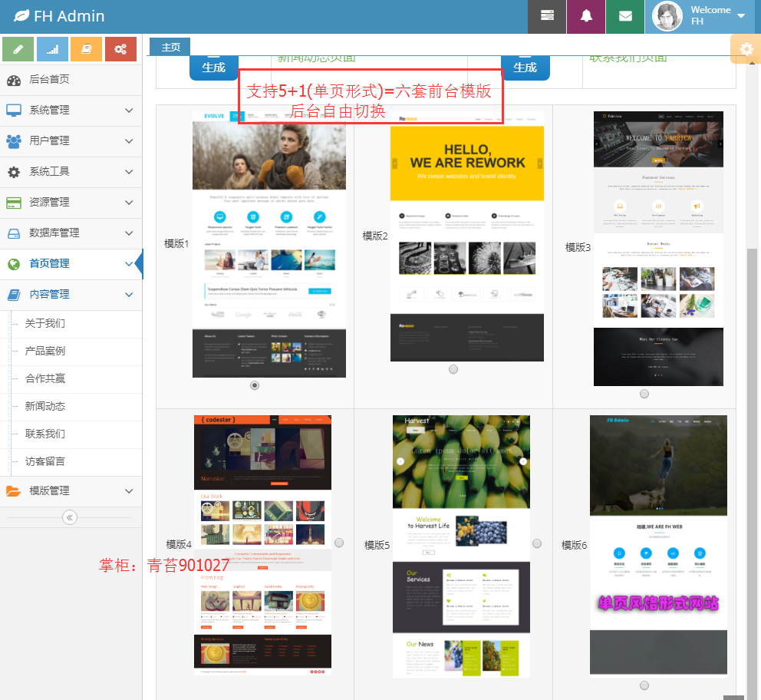Select the 模版4 radio button
The image size is (761, 700).
point(339,543)
